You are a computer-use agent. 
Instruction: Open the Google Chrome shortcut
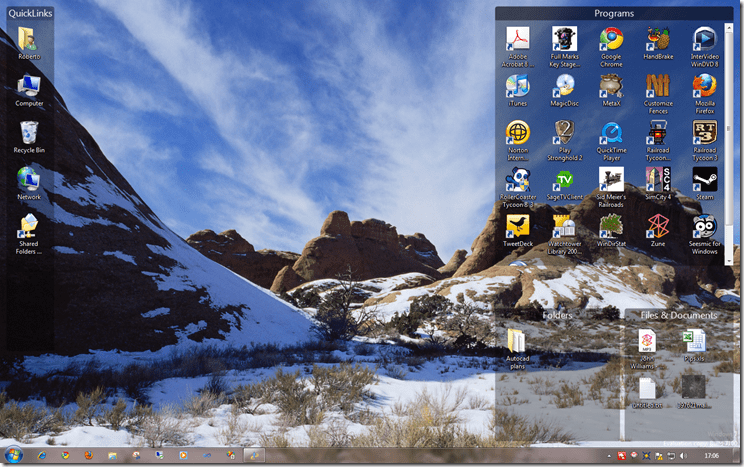click(611, 40)
